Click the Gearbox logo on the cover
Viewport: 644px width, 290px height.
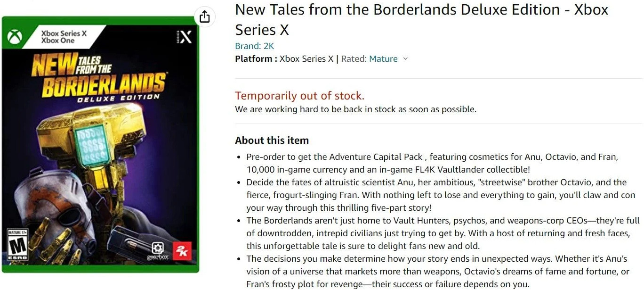[x=157, y=250]
